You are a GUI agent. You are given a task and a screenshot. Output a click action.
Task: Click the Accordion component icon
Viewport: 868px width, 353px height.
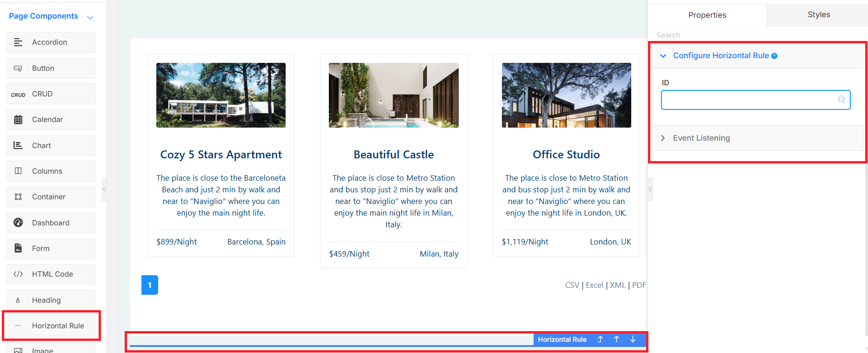pos(18,42)
